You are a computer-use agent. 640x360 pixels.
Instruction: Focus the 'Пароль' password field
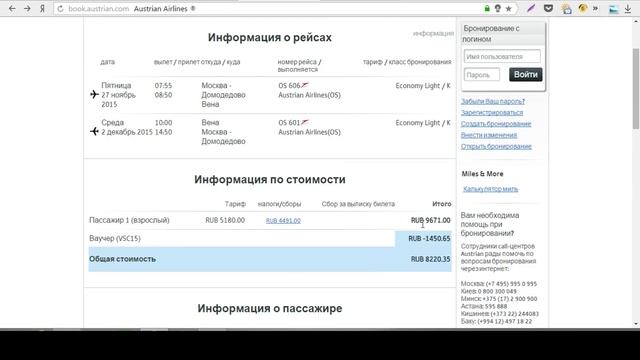coord(482,75)
